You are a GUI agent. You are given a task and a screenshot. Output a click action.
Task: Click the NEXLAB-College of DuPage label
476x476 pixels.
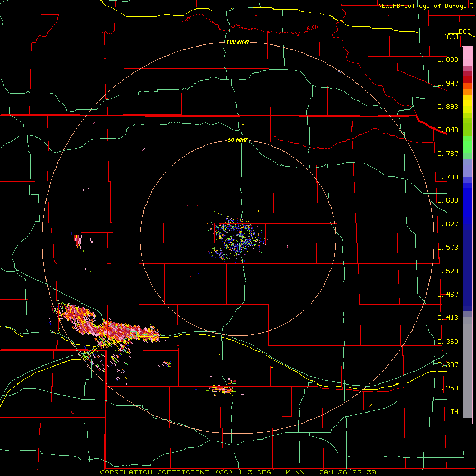point(423,6)
